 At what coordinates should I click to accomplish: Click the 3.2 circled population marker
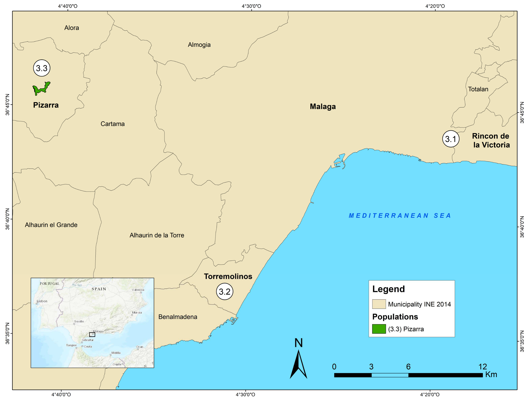pyautogui.click(x=224, y=292)
